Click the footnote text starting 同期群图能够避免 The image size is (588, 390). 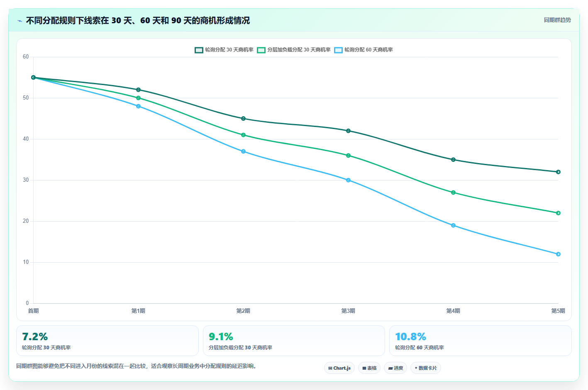point(137,366)
